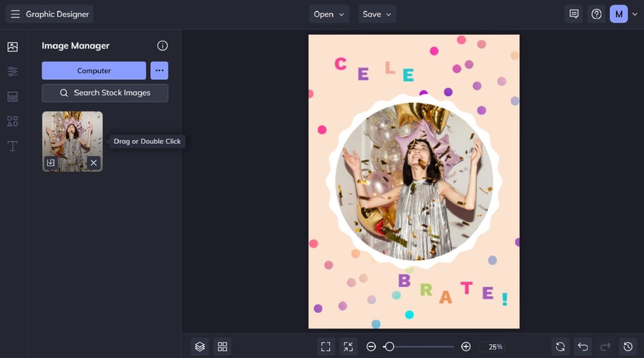Open the Open dropdown menu
Screen dimensions: 644x358
coord(329,14)
